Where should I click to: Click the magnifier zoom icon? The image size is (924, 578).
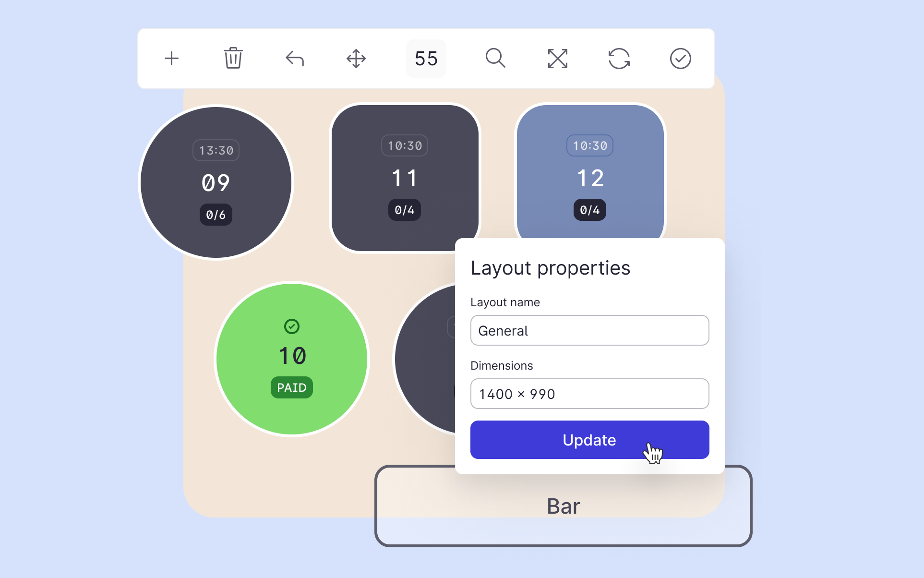(495, 59)
